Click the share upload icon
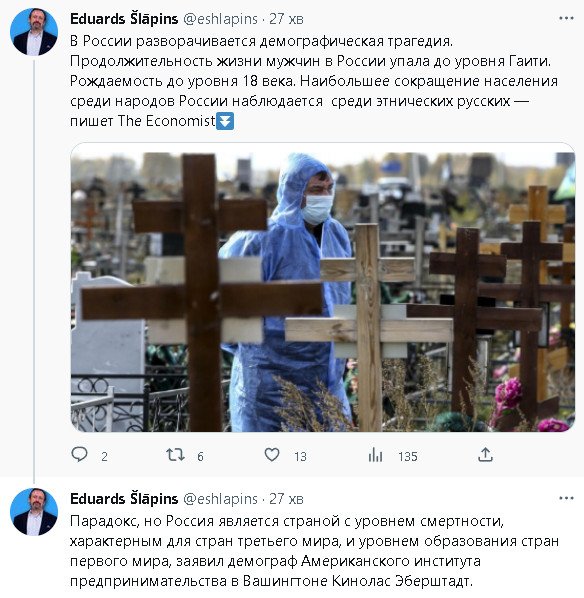The height and width of the screenshot is (598, 584). coord(485,455)
